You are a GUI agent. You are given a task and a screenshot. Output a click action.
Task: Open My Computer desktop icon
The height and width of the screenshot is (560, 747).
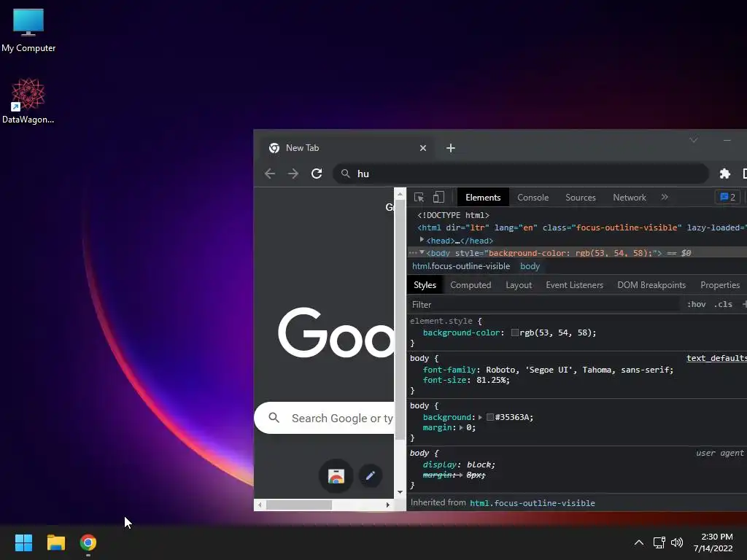point(28,31)
